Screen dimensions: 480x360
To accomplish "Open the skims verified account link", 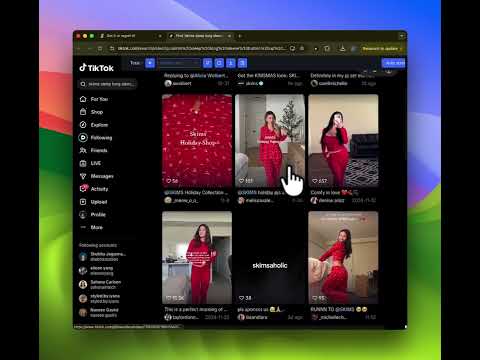I will (251, 83).
